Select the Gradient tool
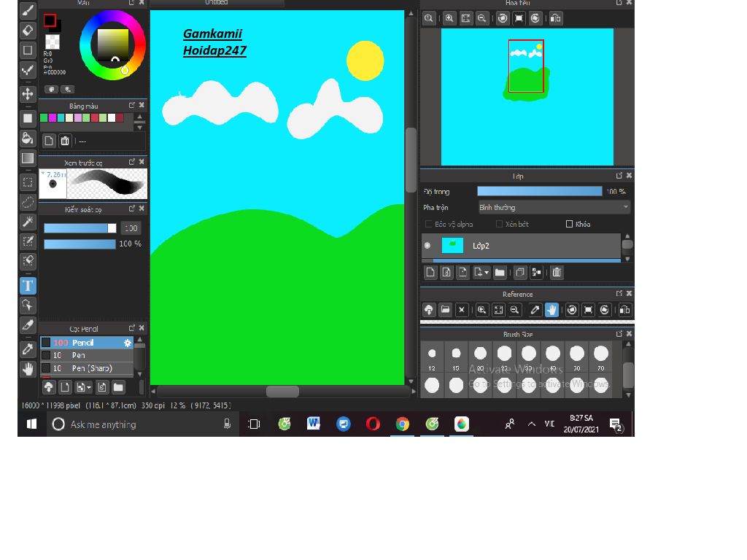Screen dimensions: 747x560 pos(28,158)
